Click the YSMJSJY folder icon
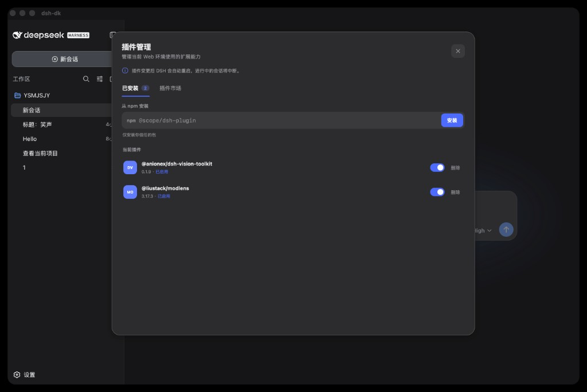The width and height of the screenshot is (587, 392). click(x=17, y=96)
